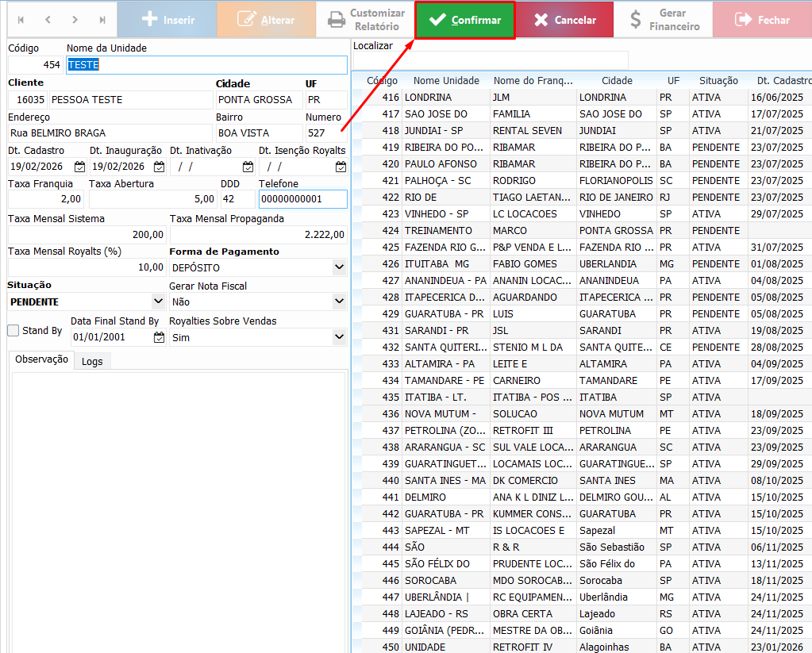
Task: Click the green Confirmar button
Action: click(465, 21)
